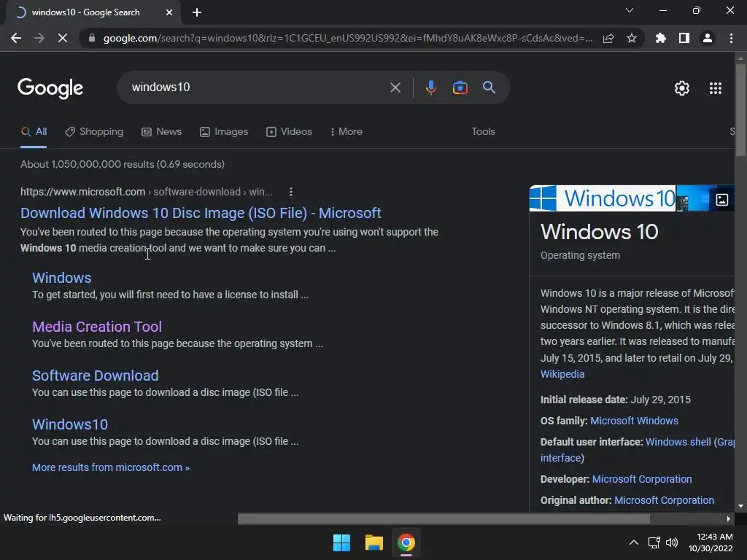Screen dimensions: 747x560
Task: Open the volume tray icon
Action: (x=672, y=542)
